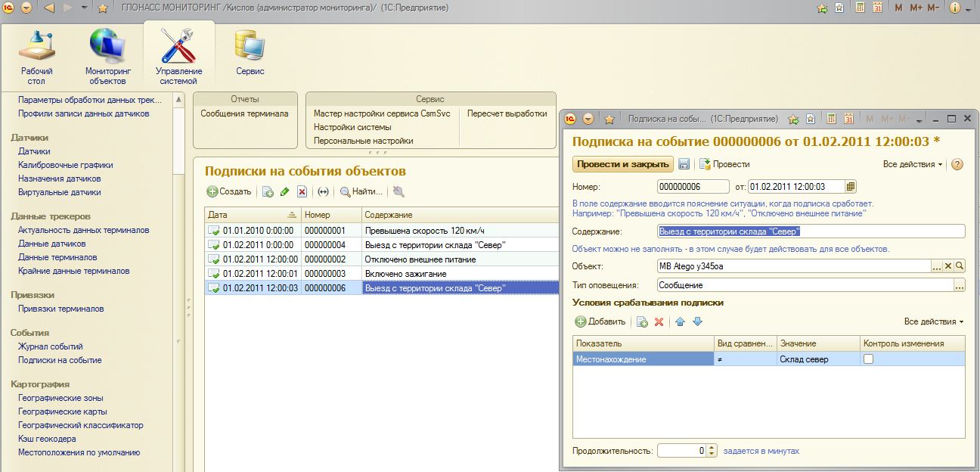The image size is (980, 472).
Task: Click magnifier icon in Объект field
Action: coord(960,266)
